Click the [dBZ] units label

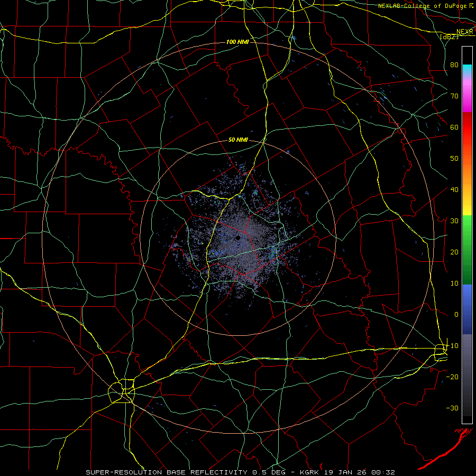click(449, 36)
